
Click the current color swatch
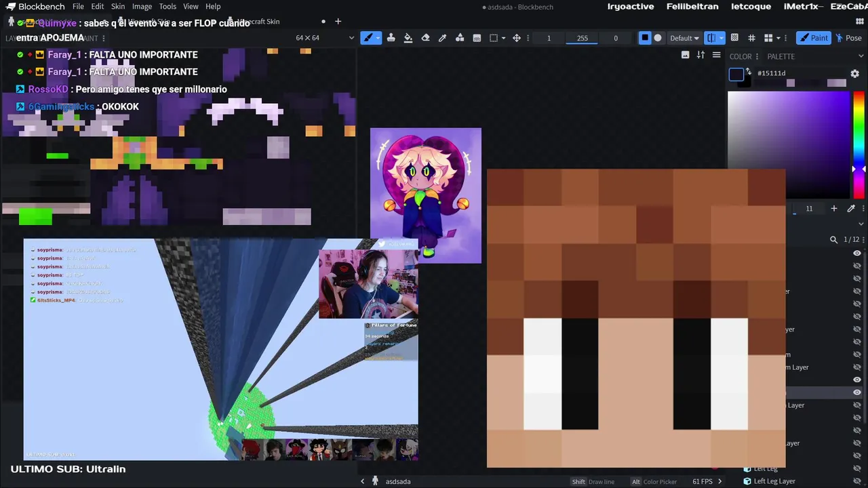[x=736, y=75]
